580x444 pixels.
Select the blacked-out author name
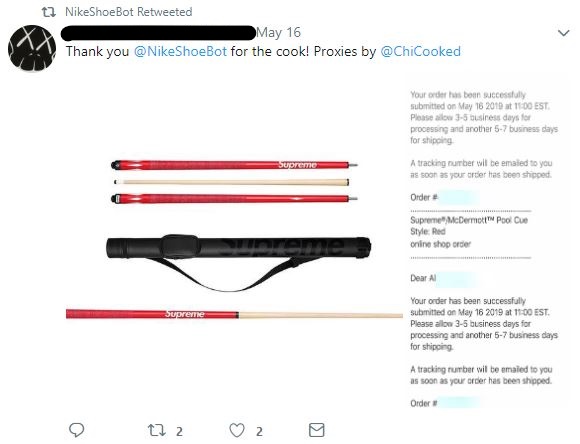(x=158, y=33)
